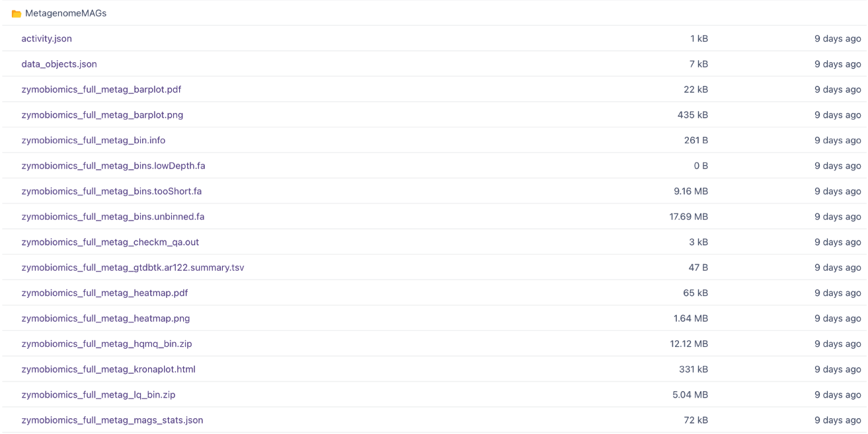Open zymobiomics_full_metag_bins.lowDepth.fa
The height and width of the screenshot is (434, 868).
click(113, 166)
